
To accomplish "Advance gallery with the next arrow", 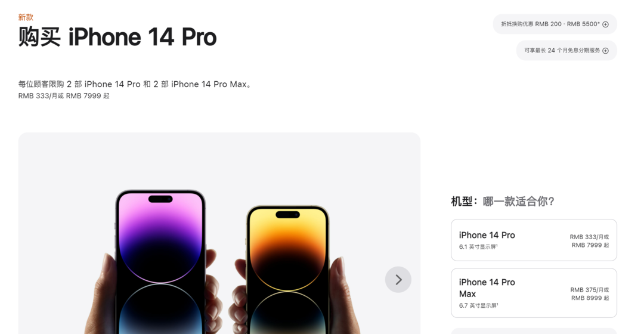I will click(398, 280).
